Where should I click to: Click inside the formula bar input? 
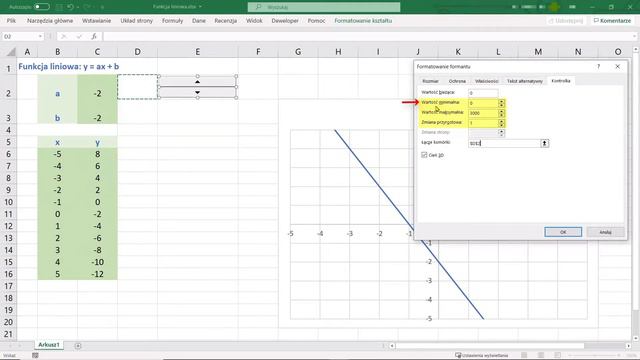point(367,36)
